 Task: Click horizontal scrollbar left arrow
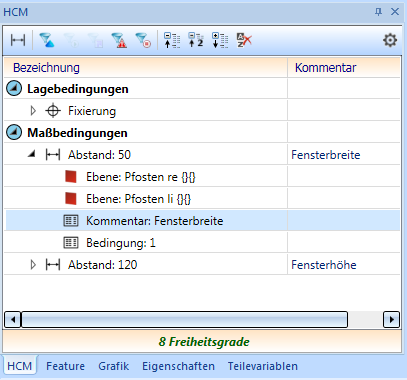(x=13, y=320)
